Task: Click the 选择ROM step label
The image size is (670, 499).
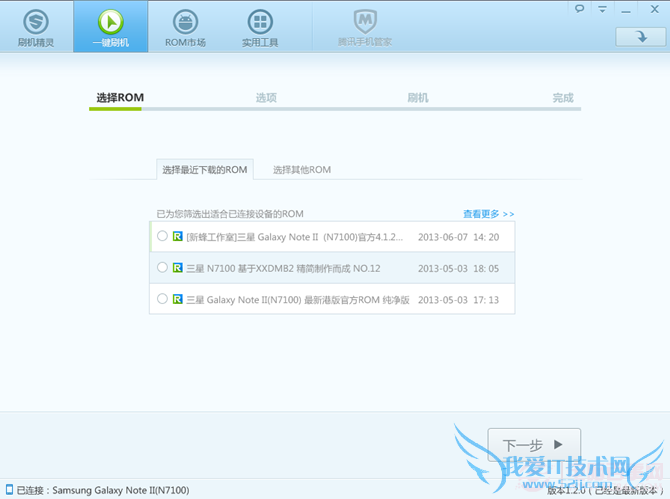Action: coord(120,98)
